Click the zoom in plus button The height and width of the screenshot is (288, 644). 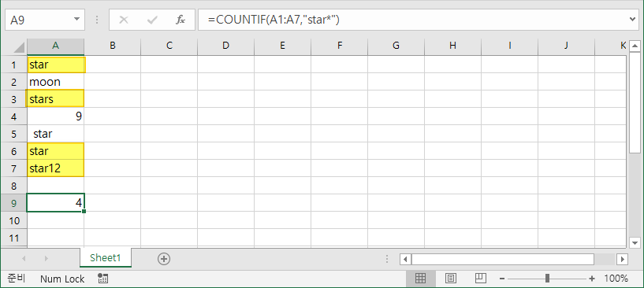pos(592,279)
